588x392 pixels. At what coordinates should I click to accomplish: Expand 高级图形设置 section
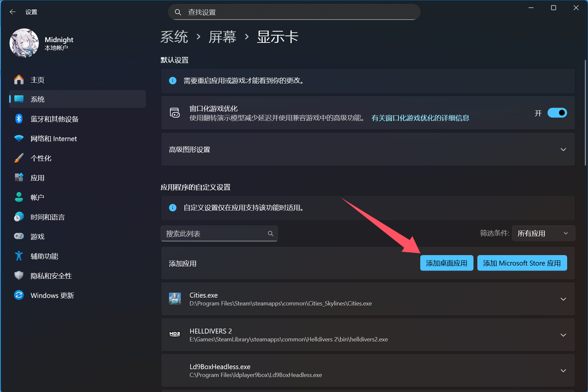tap(563, 149)
